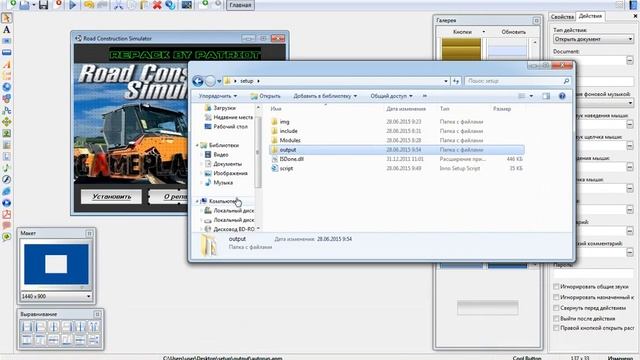Click the New project icon in the toolbar

pyautogui.click(x=12, y=4)
